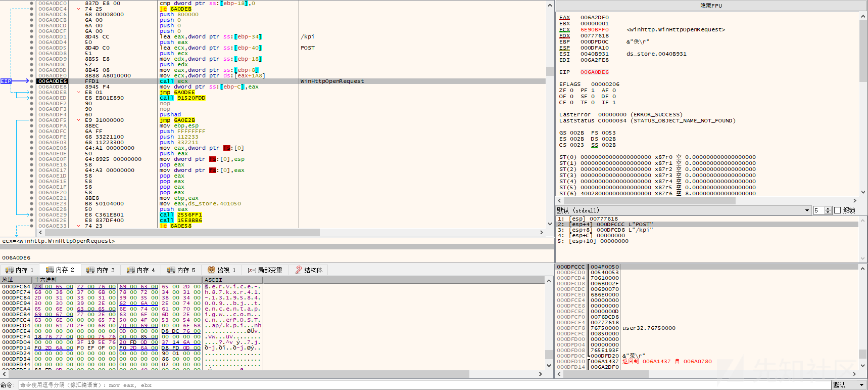This screenshot has width=868, height=390.
Task: Select the 'pushad' instruction row
Action: click(291, 114)
